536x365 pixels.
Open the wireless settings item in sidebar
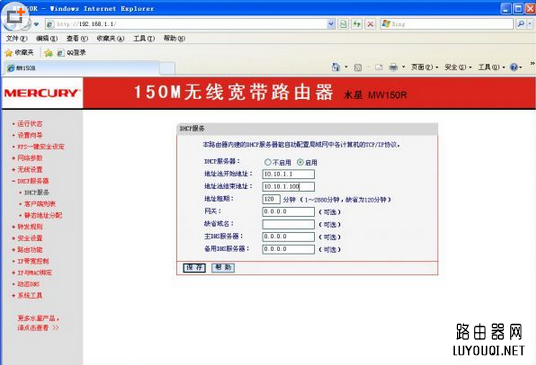click(x=30, y=170)
